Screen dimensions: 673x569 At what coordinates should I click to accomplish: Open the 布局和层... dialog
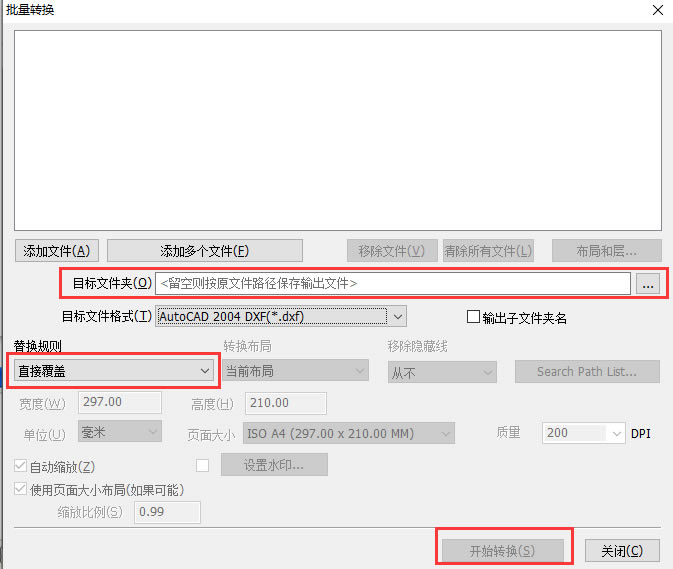click(606, 251)
